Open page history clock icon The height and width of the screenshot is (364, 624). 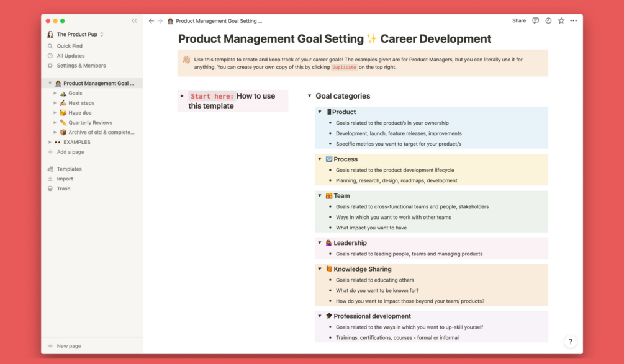click(548, 20)
